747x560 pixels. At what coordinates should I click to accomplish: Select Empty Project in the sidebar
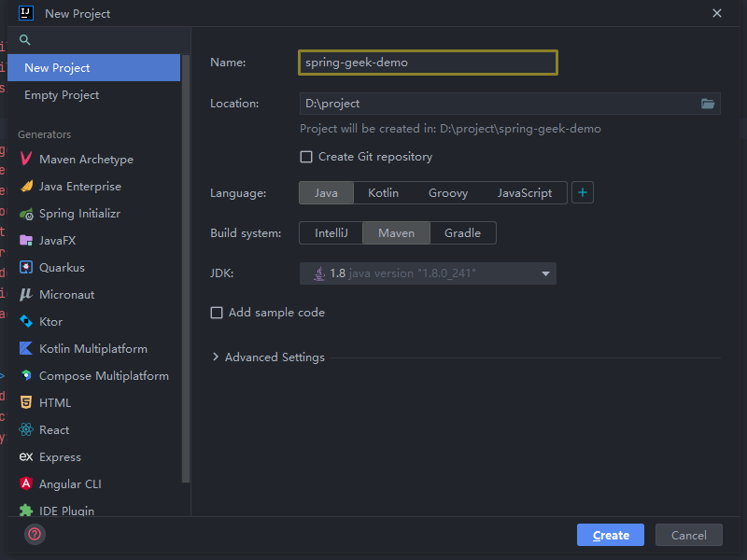[x=62, y=95]
